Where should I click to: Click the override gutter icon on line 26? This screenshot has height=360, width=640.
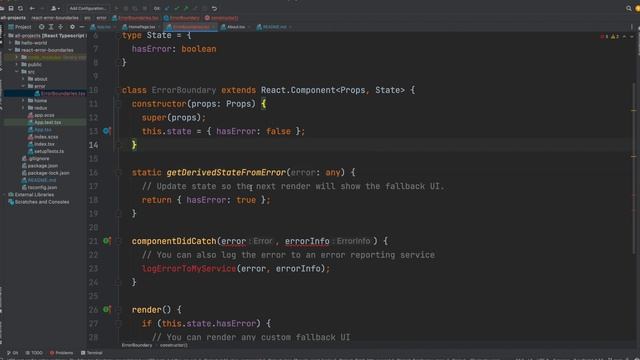[107, 309]
